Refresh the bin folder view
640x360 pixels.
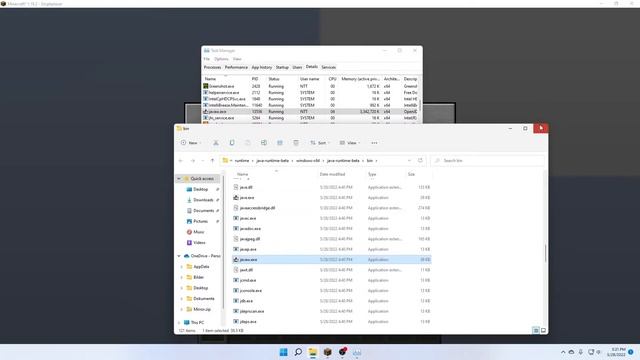[420, 160]
